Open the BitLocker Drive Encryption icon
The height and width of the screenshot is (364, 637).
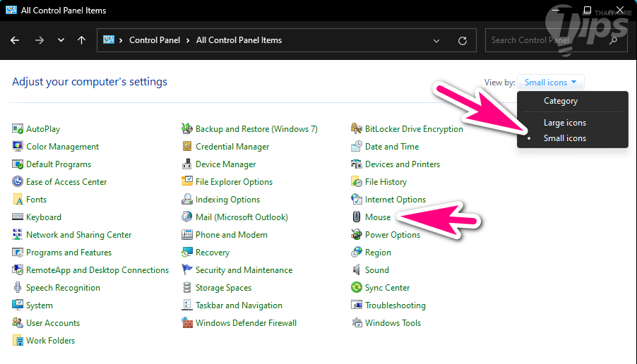point(357,129)
